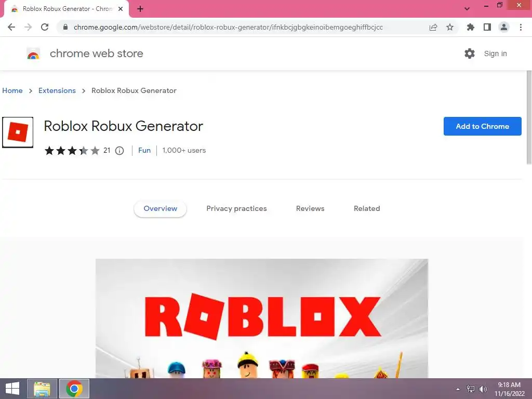Switch to the Reviews tab
This screenshot has width=532, height=399.
tap(310, 209)
